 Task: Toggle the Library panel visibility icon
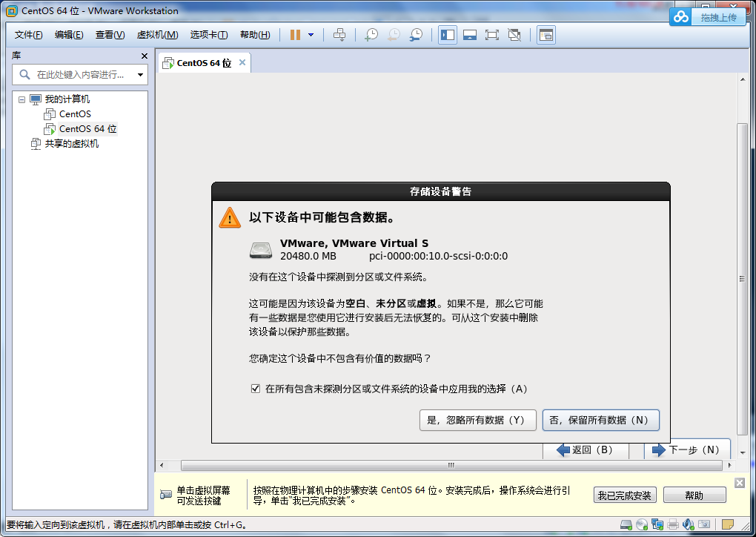446,34
